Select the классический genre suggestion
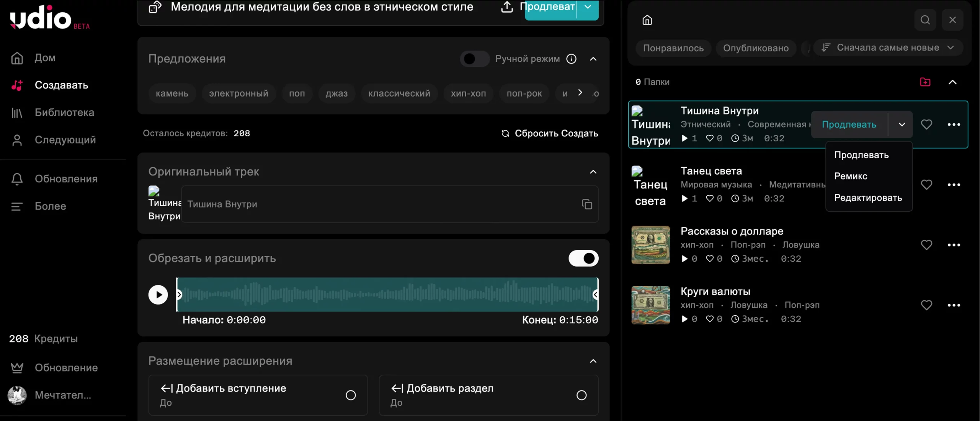The image size is (980, 421). [x=399, y=93]
